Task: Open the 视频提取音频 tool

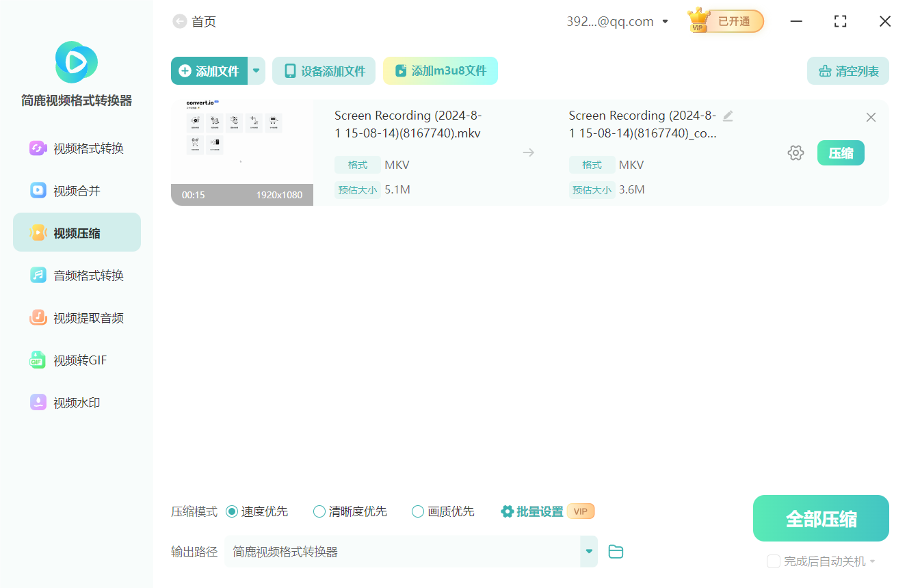Action: [x=77, y=317]
